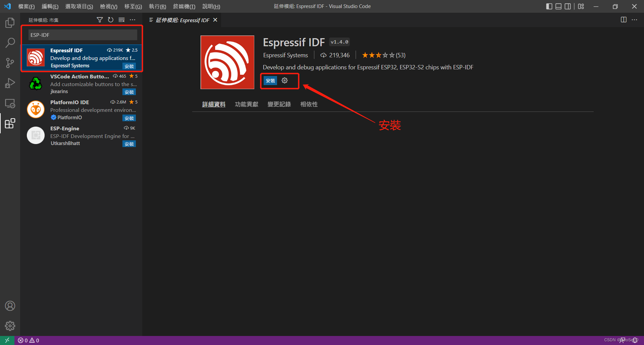This screenshot has width=644, height=345.
Task: Open the 說明(H) menu
Action: click(x=211, y=6)
